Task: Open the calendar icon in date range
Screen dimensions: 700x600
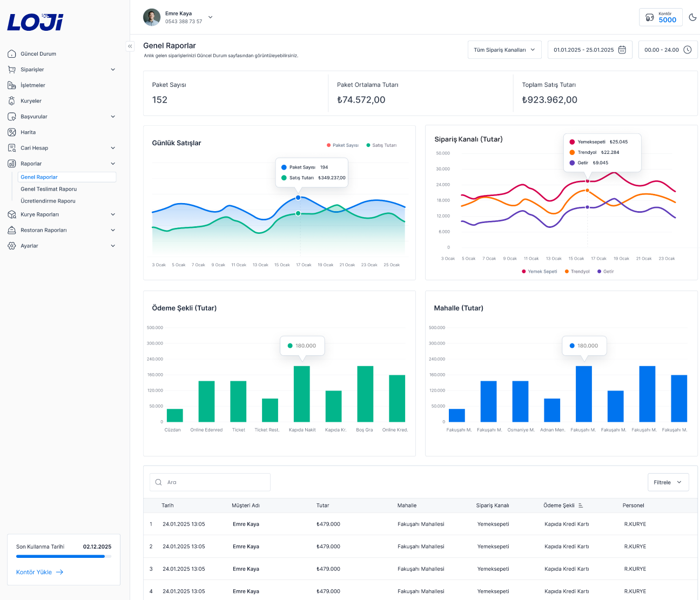Action: pos(622,50)
